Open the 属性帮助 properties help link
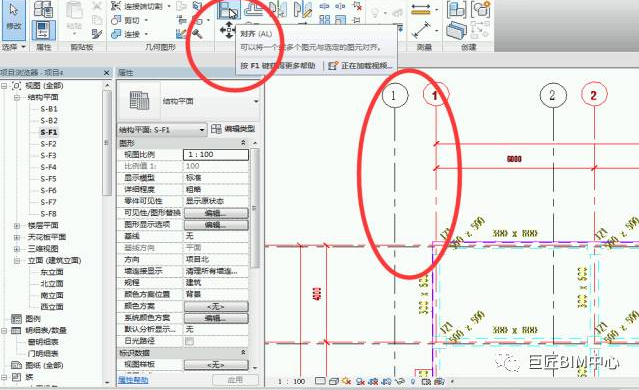 click(x=133, y=380)
